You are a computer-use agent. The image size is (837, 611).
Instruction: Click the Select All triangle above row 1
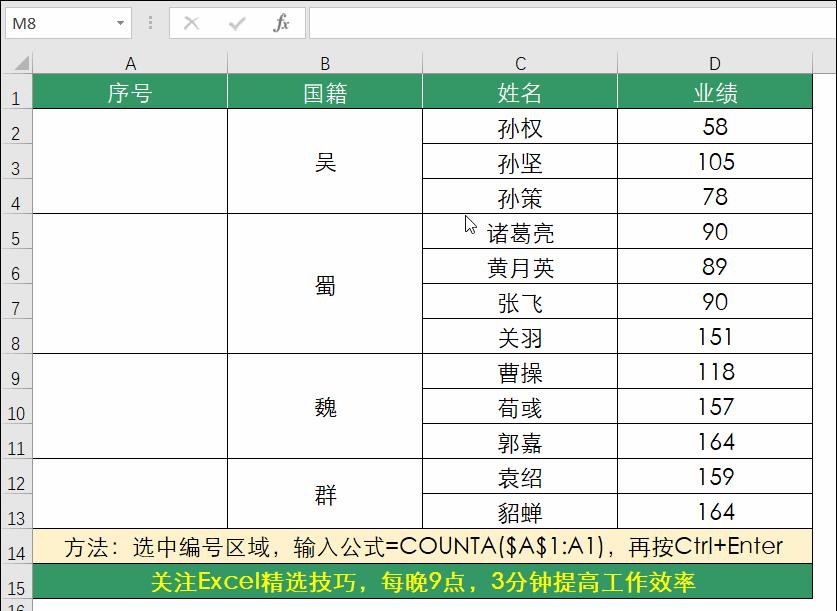pyautogui.click(x=18, y=62)
